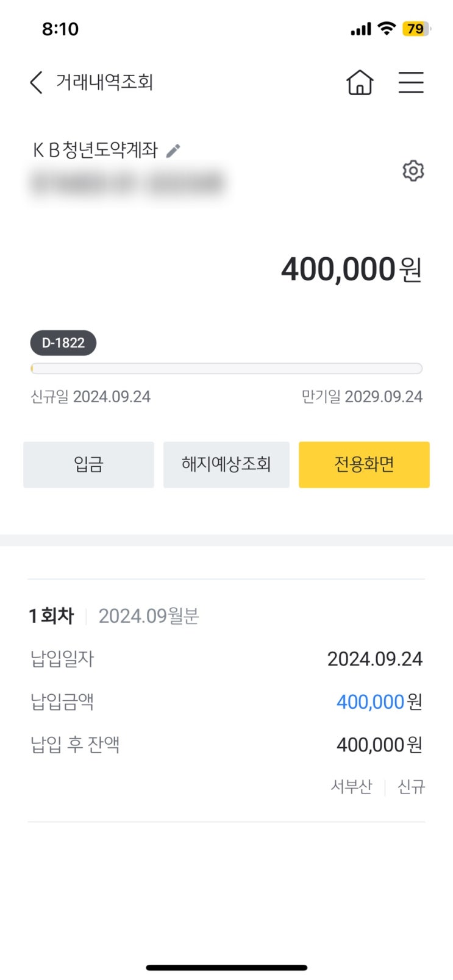Open account settings gear icon
Screen dimensions: 453x980
[413, 171]
